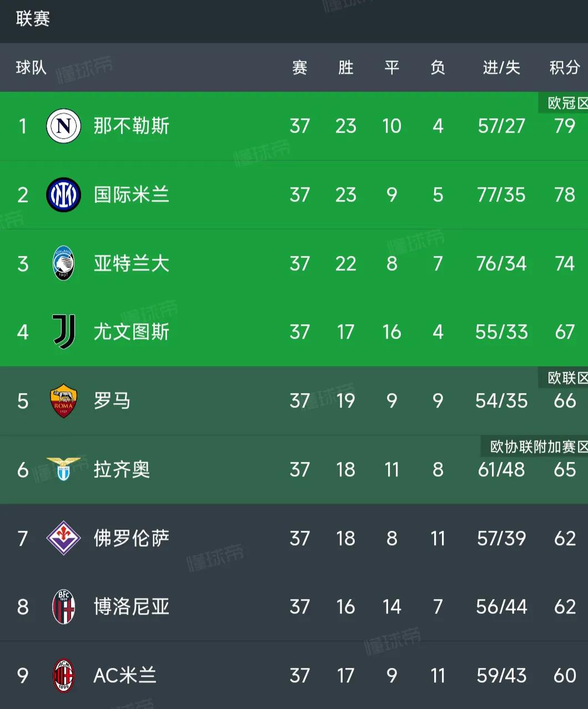
Task: Click the 胜 column header
Action: point(345,68)
